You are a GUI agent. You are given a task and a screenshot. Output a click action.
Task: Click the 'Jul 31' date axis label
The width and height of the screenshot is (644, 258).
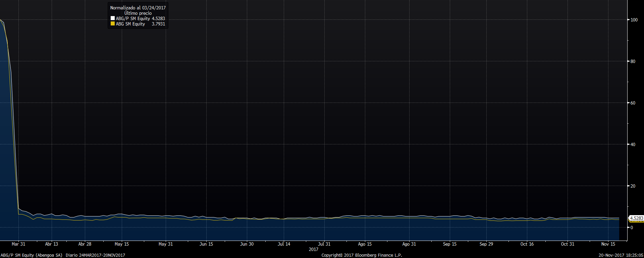point(324,244)
